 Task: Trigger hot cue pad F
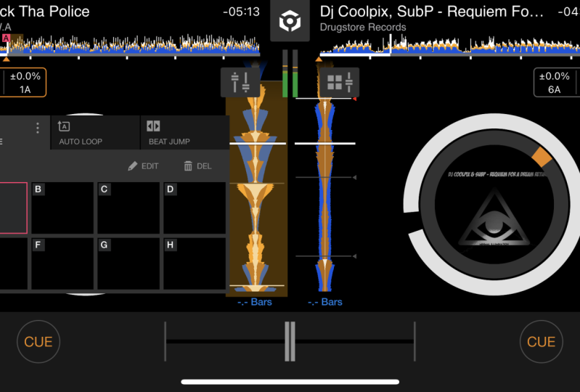click(62, 264)
